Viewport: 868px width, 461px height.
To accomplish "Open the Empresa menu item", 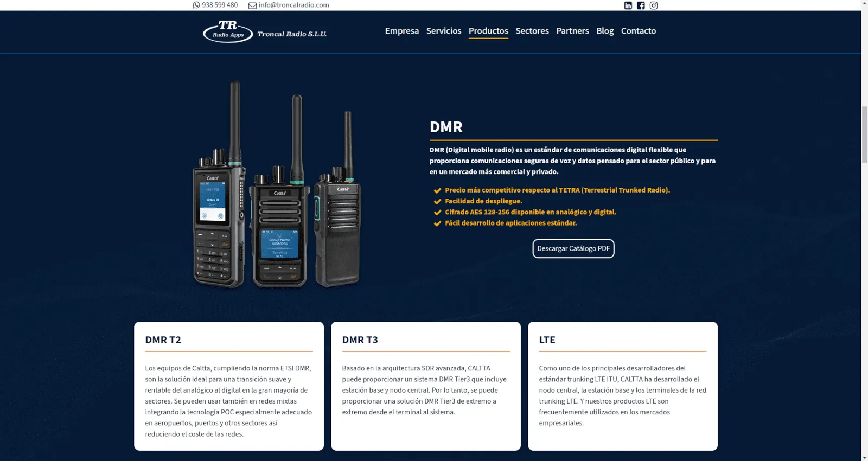I will (x=402, y=31).
